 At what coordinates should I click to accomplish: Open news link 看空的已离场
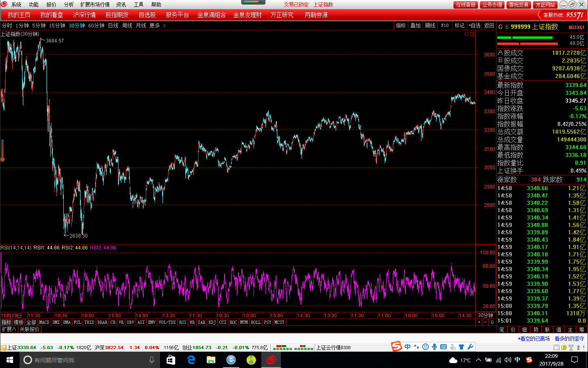[534, 339]
